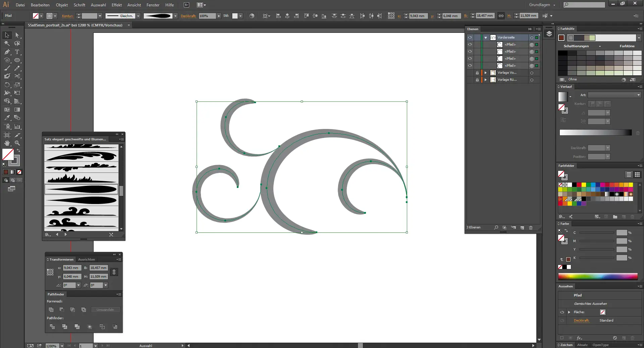Click the B width field in Transformieren panel
Screen dimensions: 644x348
click(x=98, y=268)
